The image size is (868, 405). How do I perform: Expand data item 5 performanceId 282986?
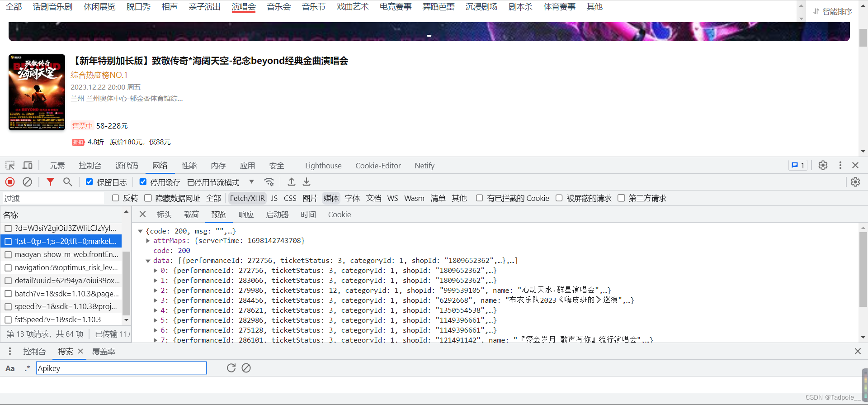coord(155,320)
